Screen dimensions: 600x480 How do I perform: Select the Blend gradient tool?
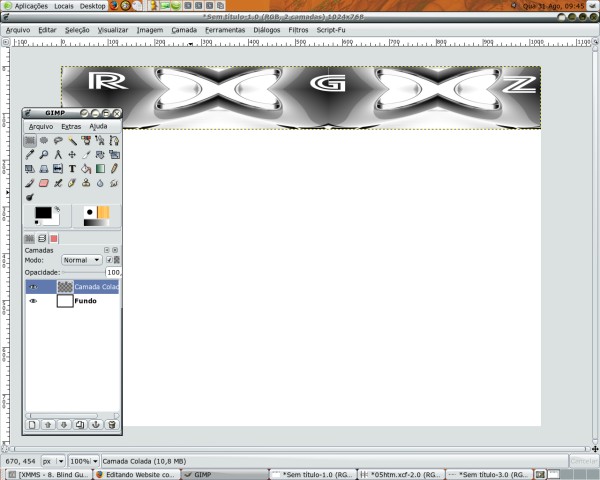pos(100,169)
